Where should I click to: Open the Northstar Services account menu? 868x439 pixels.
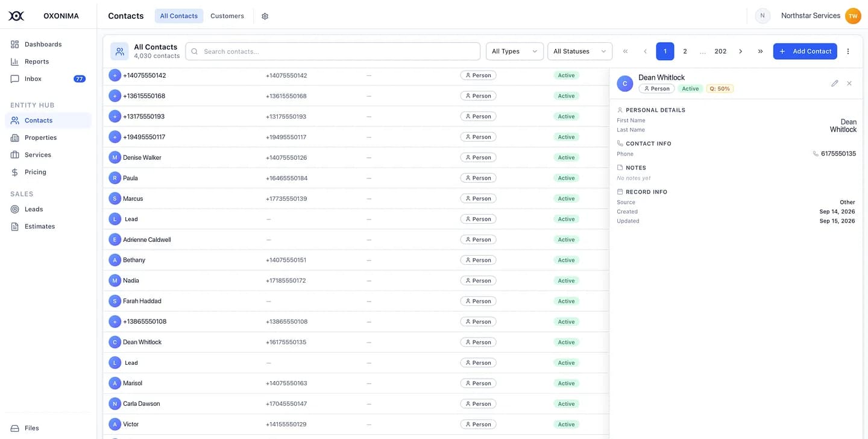811,16
